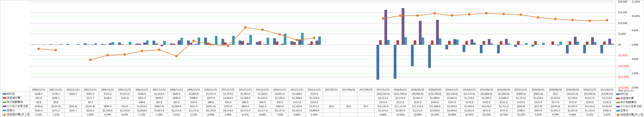Image resolution: width=644 pixels, height=117 pixels.
Task: Select the その他の営業活動 label in the right-side legend
Action: coord(631,106)
